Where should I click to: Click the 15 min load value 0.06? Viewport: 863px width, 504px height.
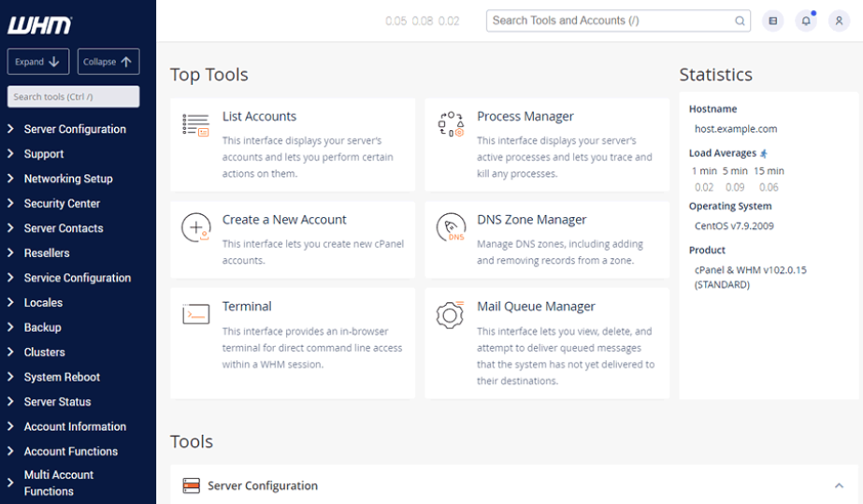pos(769,187)
